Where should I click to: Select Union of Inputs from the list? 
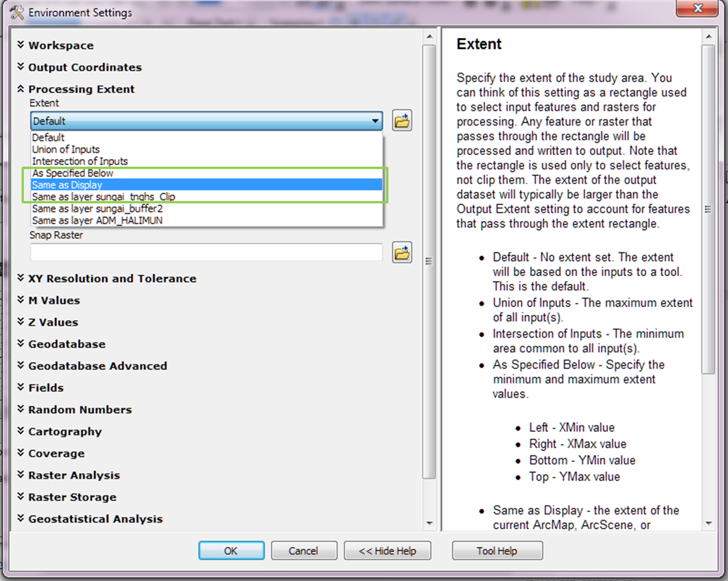(x=66, y=149)
